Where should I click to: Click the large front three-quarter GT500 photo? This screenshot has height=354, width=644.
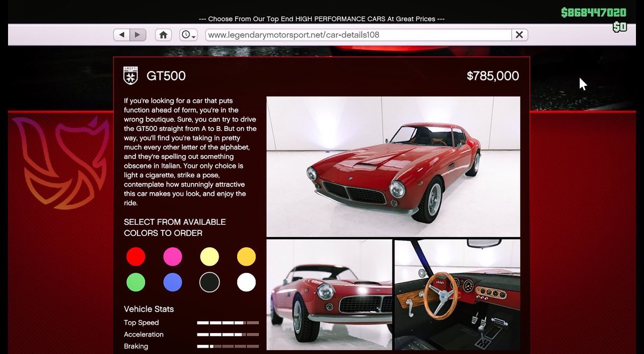click(x=393, y=167)
